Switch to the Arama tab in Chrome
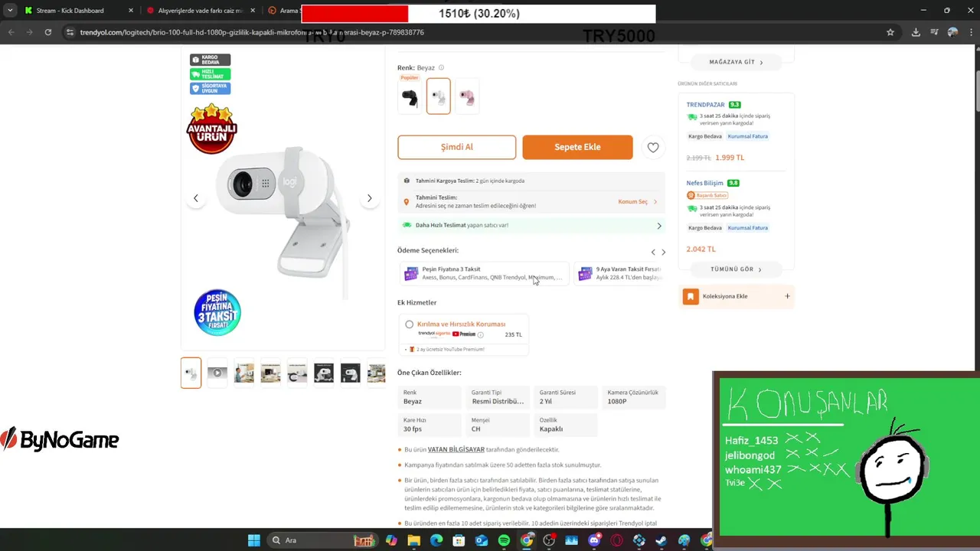This screenshot has width=980, height=551. tap(283, 11)
